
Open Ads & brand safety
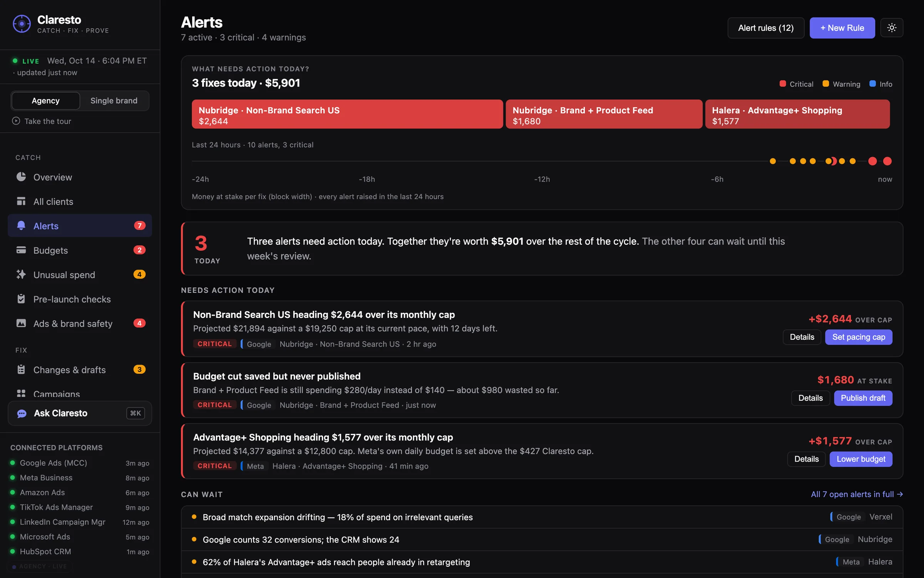point(80,323)
